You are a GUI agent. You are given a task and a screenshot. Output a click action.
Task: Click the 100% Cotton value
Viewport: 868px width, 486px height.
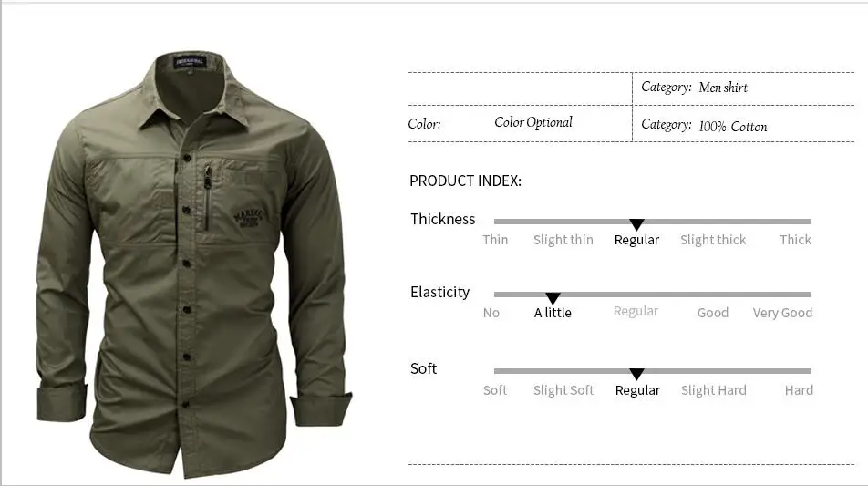coord(733,127)
